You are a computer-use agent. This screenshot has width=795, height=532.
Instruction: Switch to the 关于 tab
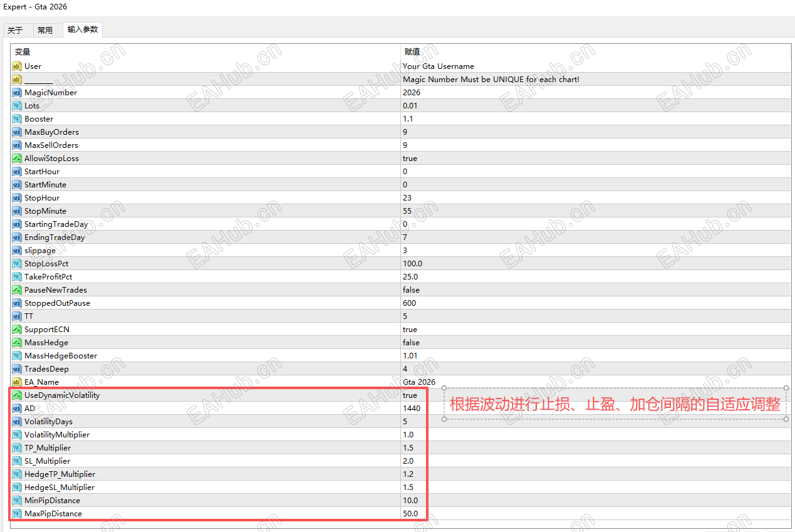click(x=16, y=30)
